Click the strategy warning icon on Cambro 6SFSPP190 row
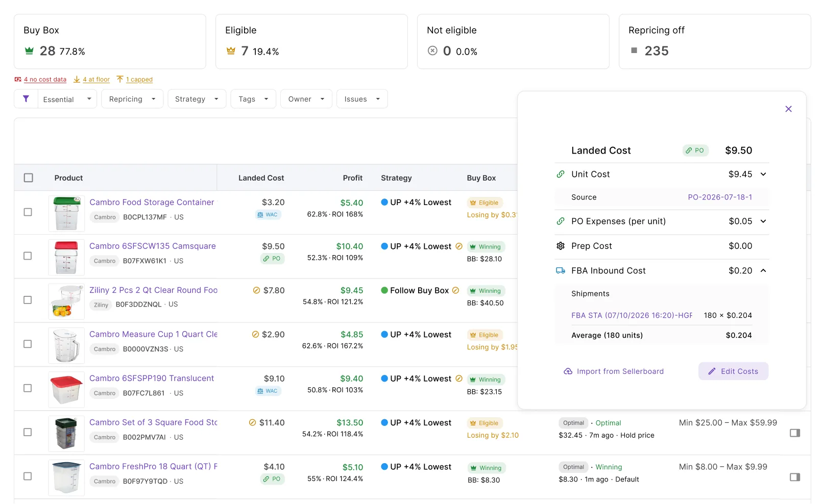The image size is (825, 504). pos(459,379)
